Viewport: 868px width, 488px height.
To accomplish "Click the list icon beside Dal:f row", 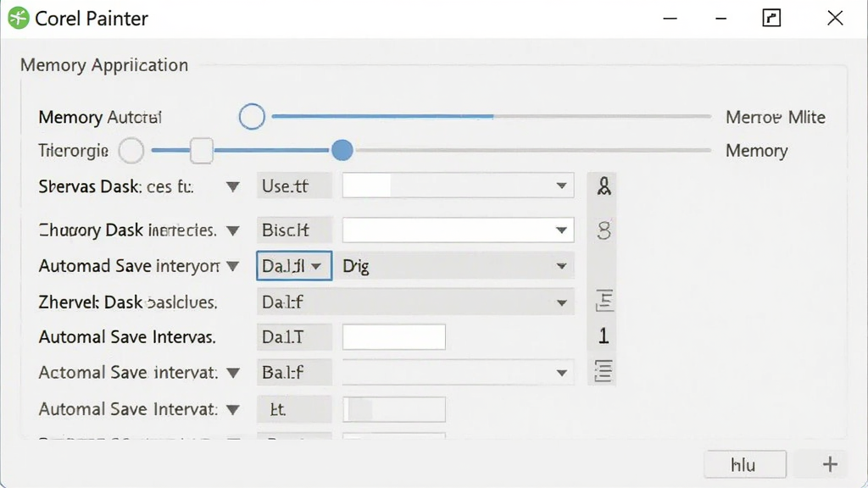I will tap(604, 301).
